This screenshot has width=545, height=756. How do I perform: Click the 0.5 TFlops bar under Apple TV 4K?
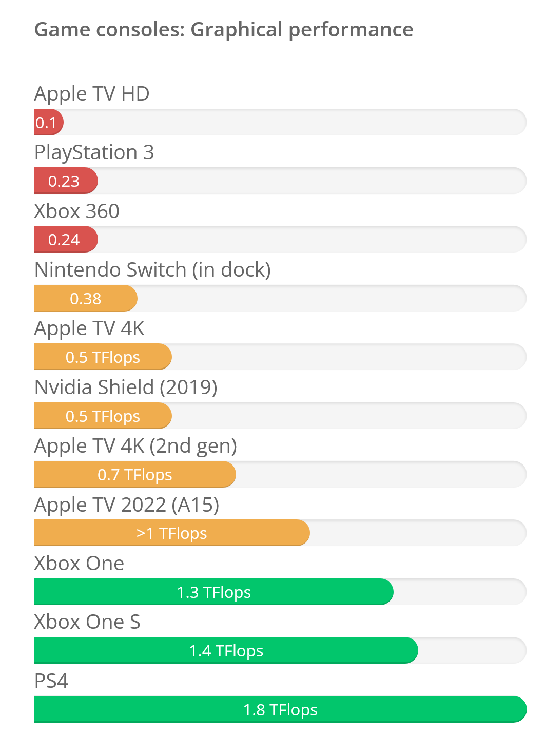[x=103, y=357]
